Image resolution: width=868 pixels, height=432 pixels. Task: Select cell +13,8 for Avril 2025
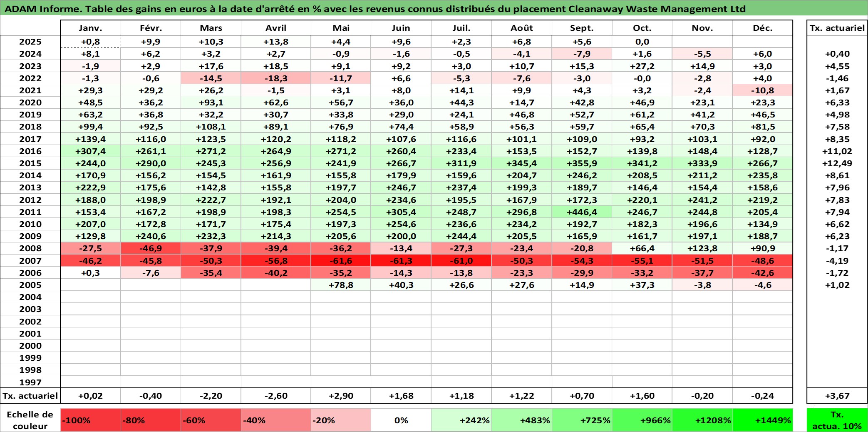276,42
